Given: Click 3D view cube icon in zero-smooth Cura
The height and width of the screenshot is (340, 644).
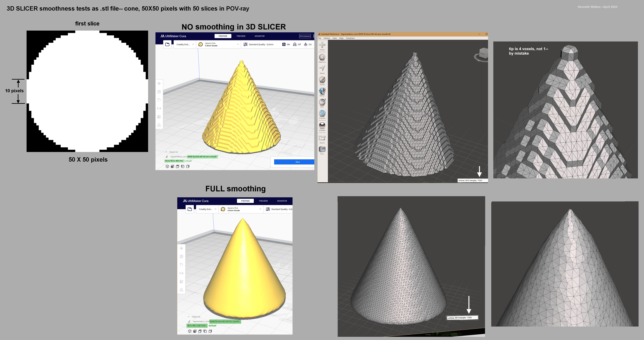Looking at the screenshot, I should tap(167, 167).
